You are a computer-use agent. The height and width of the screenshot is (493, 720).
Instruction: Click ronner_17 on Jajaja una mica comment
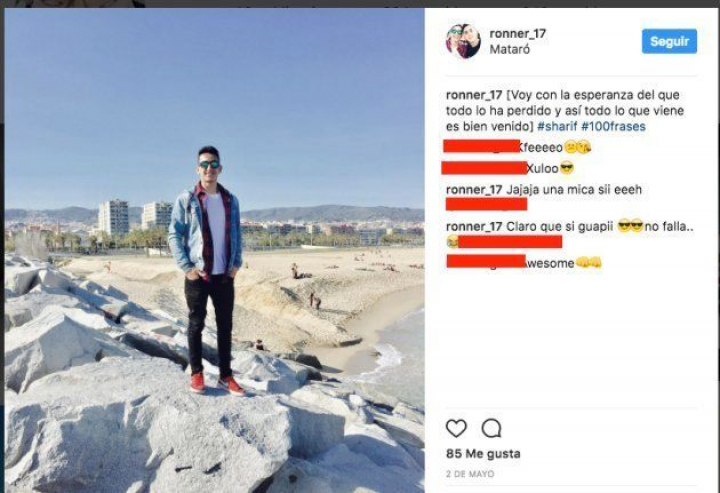tap(474, 190)
